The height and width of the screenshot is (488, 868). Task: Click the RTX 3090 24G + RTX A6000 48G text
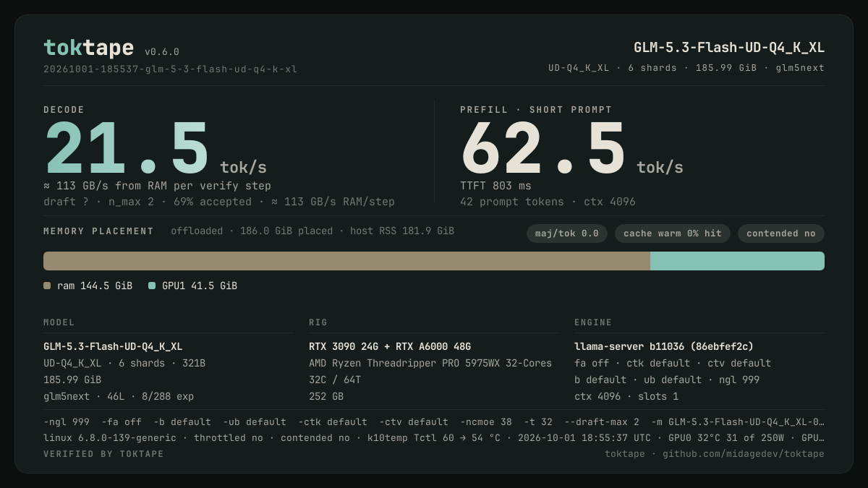(x=390, y=346)
